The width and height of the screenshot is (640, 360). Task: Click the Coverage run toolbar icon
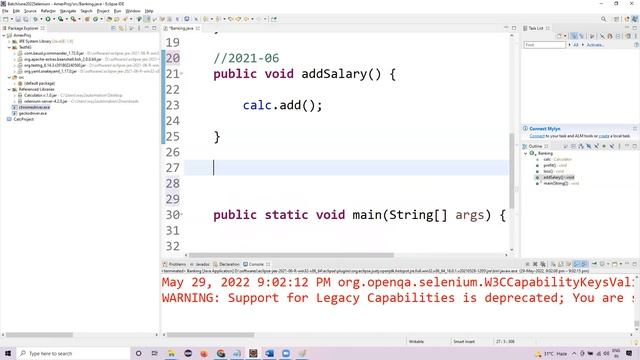point(60,19)
